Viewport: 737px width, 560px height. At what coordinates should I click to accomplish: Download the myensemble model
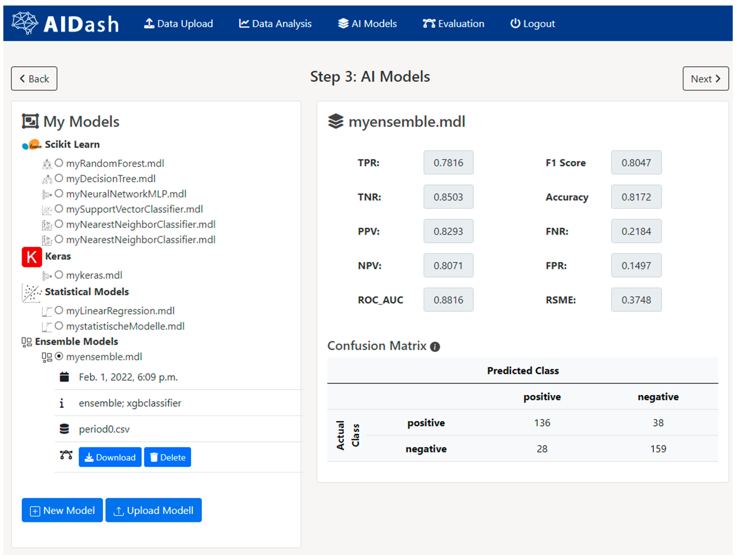[x=110, y=457]
